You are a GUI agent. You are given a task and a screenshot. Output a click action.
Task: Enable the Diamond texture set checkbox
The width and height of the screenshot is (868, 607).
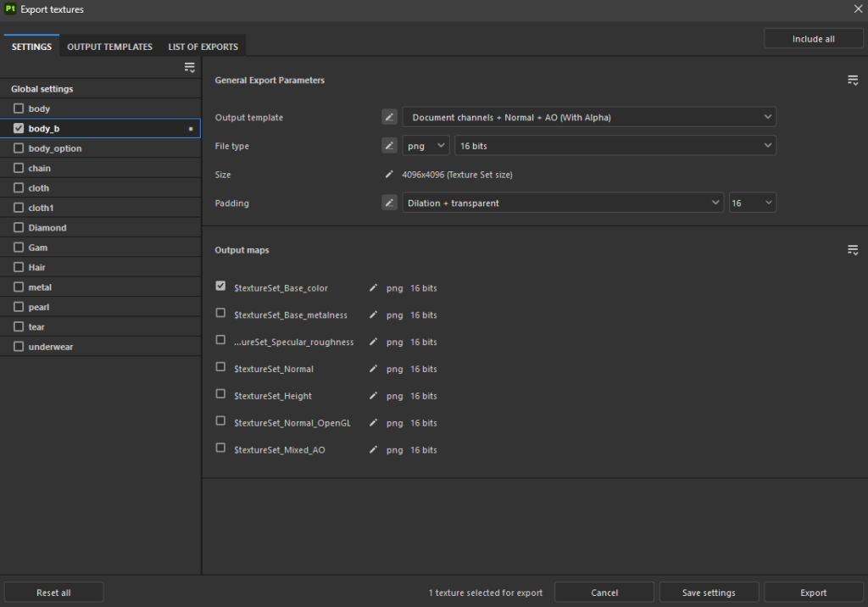19,227
